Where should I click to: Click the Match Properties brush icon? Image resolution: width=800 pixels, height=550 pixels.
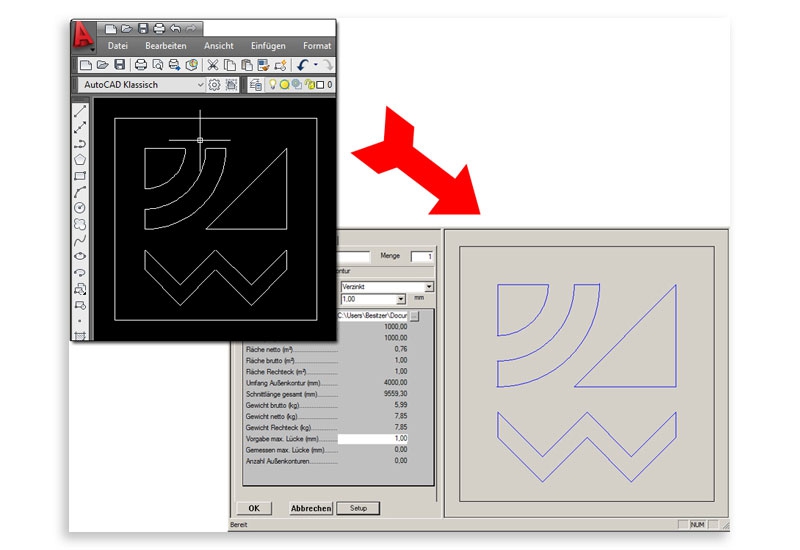(263, 65)
